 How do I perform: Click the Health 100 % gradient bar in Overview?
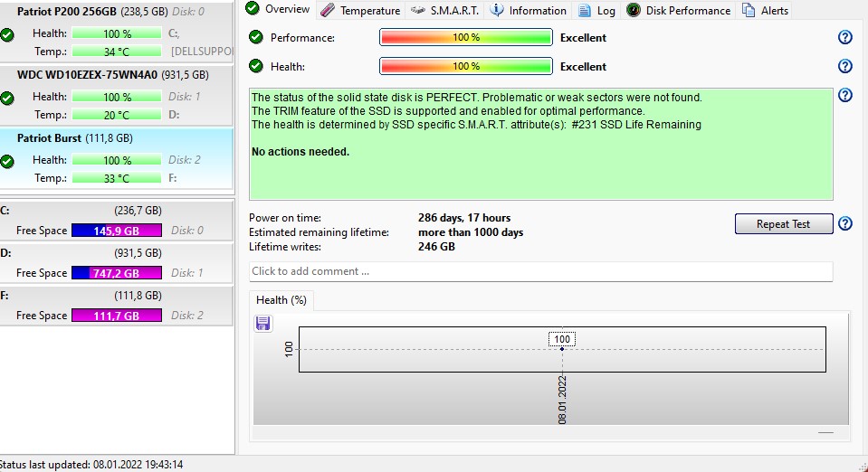tap(465, 66)
